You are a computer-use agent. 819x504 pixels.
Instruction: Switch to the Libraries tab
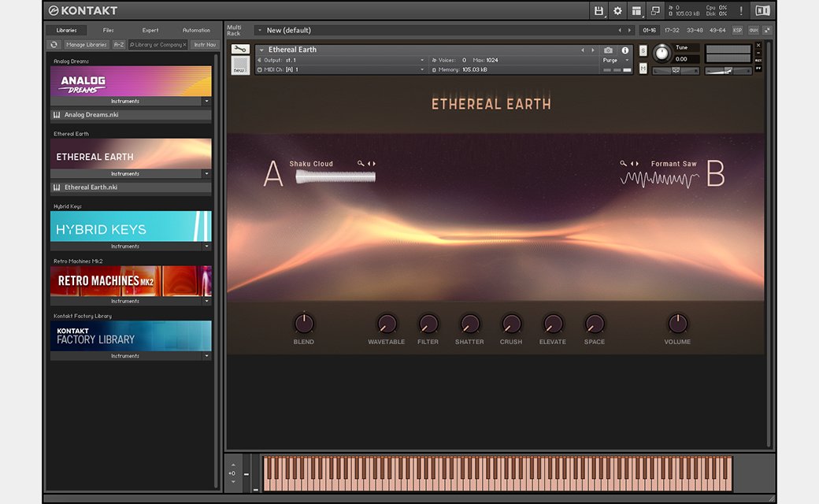tap(66, 30)
